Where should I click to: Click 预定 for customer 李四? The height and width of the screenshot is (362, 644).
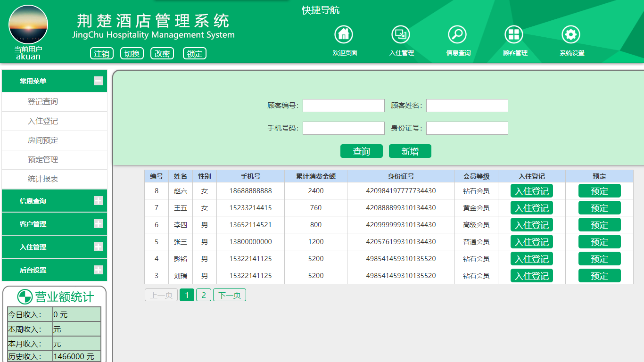coord(600,225)
